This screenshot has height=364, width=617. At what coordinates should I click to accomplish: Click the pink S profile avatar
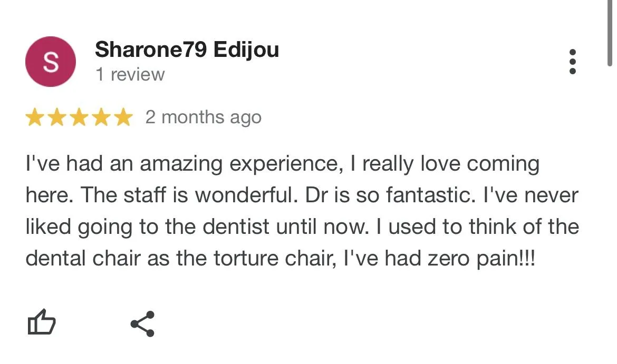(x=51, y=62)
